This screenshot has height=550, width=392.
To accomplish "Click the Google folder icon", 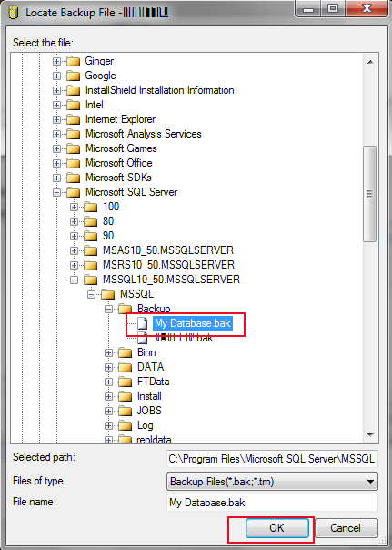I will tap(74, 76).
